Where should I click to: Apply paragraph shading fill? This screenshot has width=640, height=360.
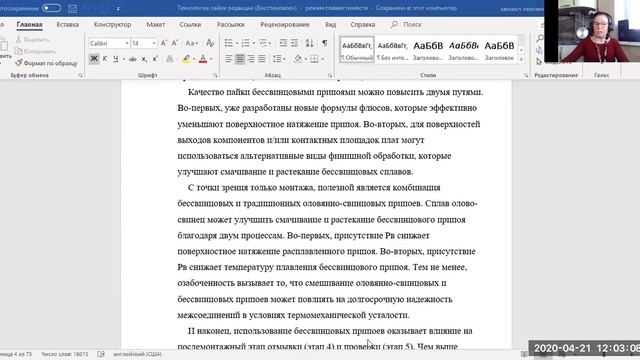point(298,59)
